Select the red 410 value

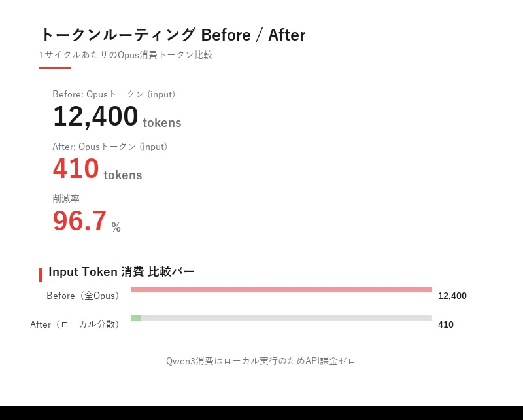tap(76, 168)
